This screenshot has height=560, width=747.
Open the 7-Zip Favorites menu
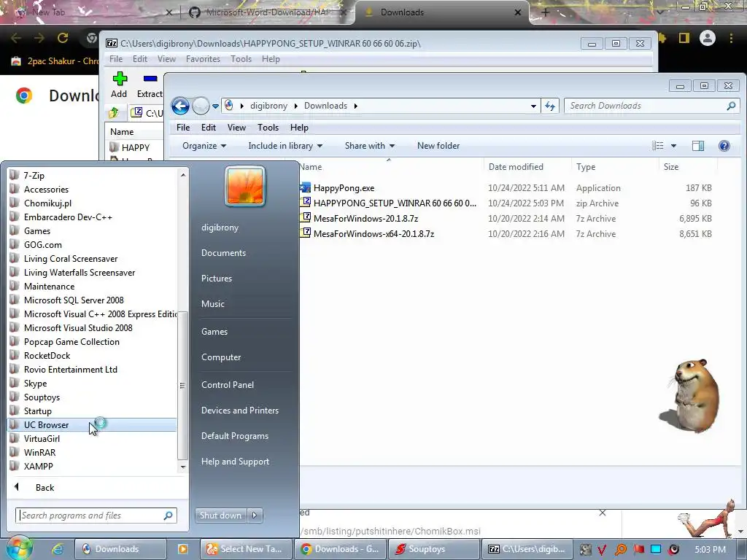click(x=203, y=59)
